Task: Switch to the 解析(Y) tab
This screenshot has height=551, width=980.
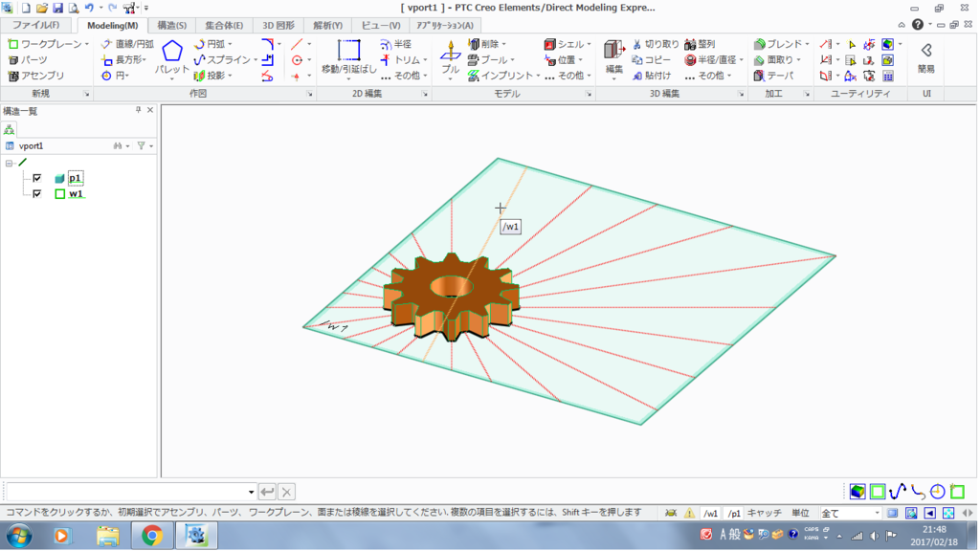Action: click(x=327, y=25)
